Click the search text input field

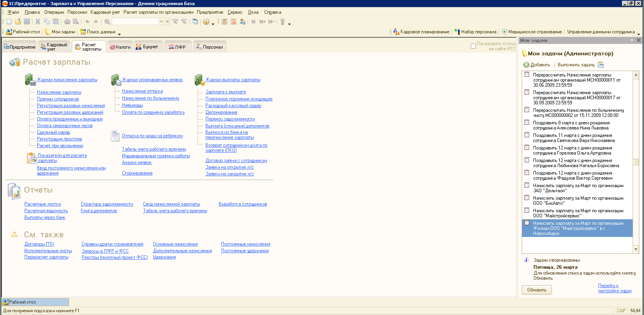tap(135, 22)
